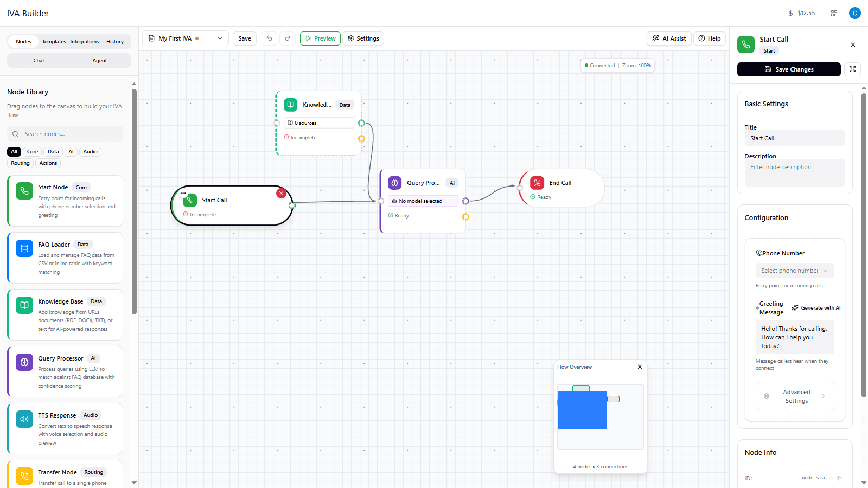Viewport: 868px width, 488px height.
Task: Click the Transfer Node routing icon
Action: tap(24, 476)
